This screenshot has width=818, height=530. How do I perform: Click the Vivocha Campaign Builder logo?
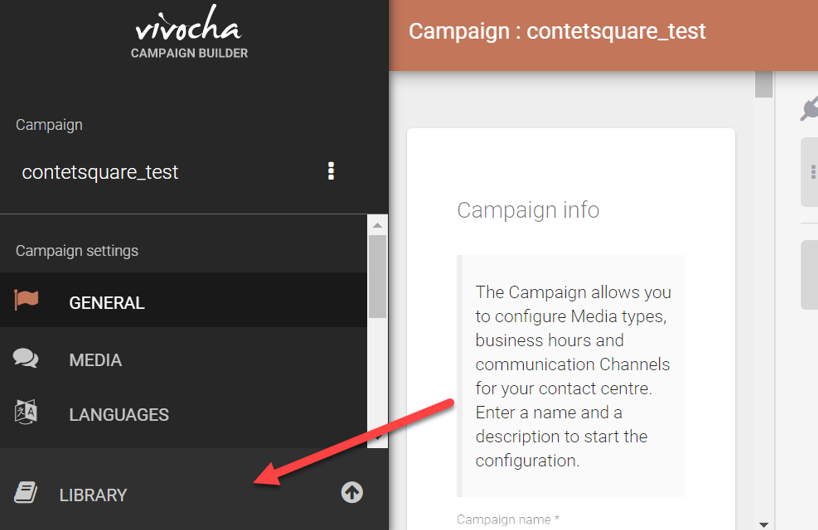189,32
